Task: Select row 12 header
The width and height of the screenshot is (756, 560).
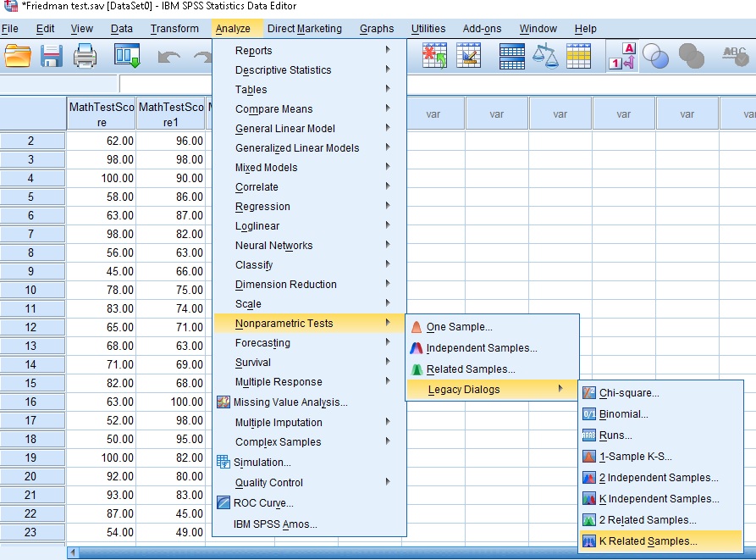Action: [x=31, y=327]
